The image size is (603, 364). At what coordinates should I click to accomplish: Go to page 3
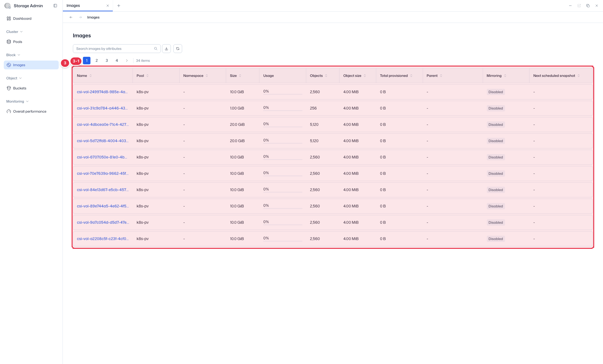[107, 61]
